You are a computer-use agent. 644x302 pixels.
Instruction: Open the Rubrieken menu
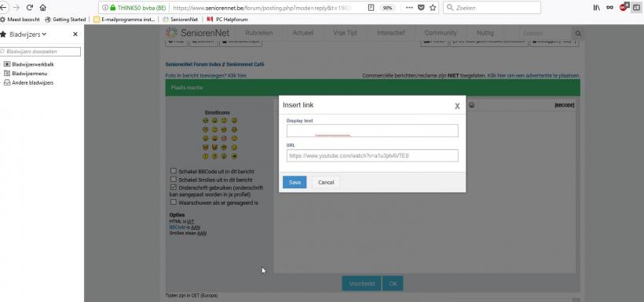pos(258,33)
